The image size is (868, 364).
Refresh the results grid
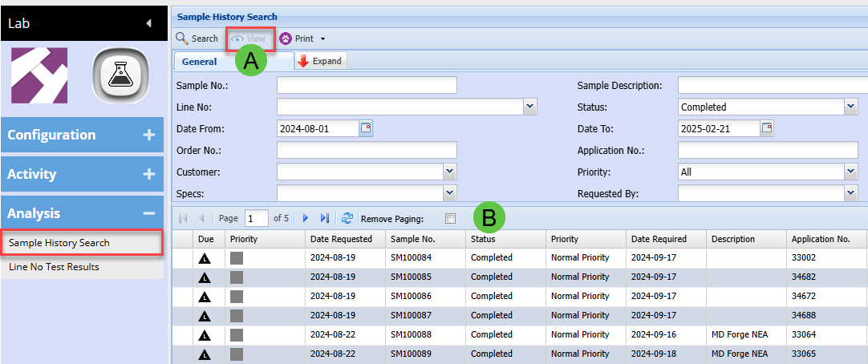click(x=347, y=218)
